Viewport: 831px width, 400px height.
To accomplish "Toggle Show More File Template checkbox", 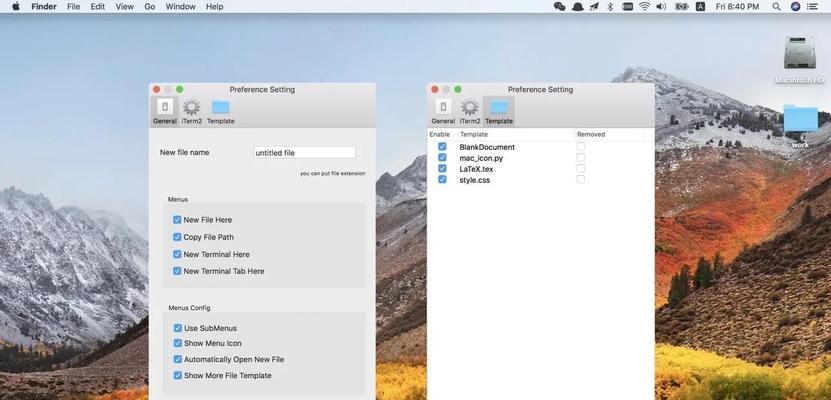I will point(178,375).
